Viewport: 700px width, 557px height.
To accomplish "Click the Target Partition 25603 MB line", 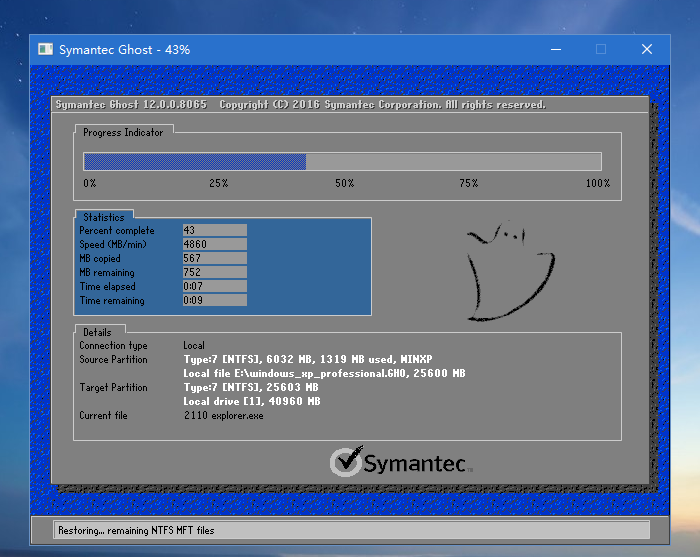I will (251, 387).
